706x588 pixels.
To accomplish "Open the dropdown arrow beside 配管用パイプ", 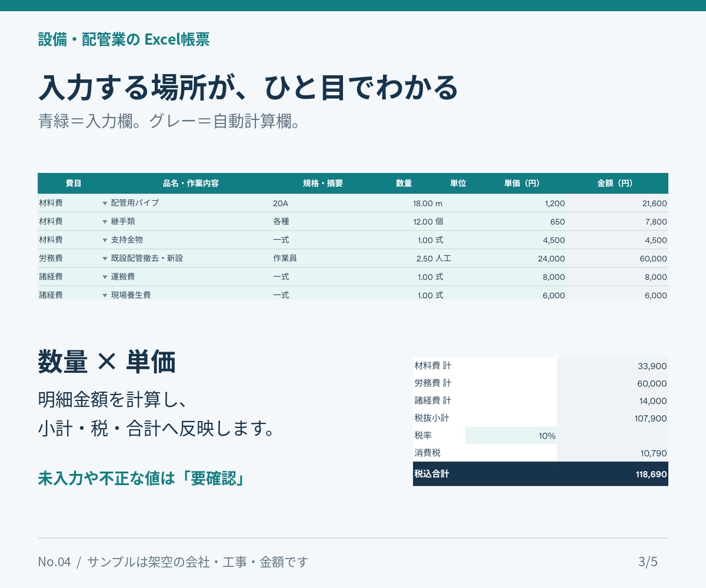I will coord(105,203).
